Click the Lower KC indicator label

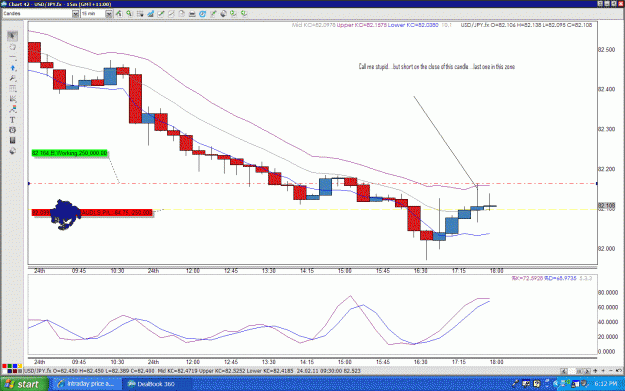point(413,25)
